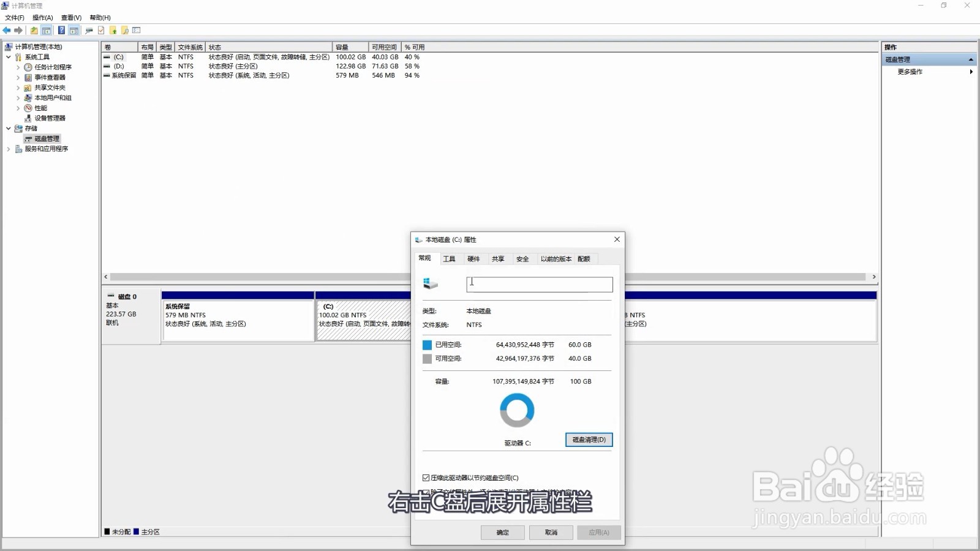
Task: Toggle the Show/Hide action pane icon
Action: click(x=74, y=30)
